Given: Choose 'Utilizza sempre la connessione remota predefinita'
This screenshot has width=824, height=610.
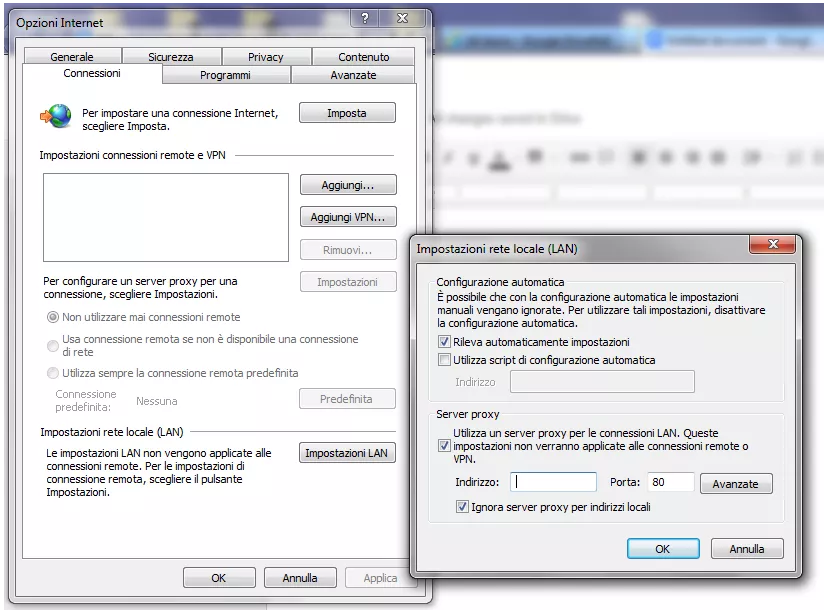Looking at the screenshot, I should pyautogui.click(x=54, y=373).
